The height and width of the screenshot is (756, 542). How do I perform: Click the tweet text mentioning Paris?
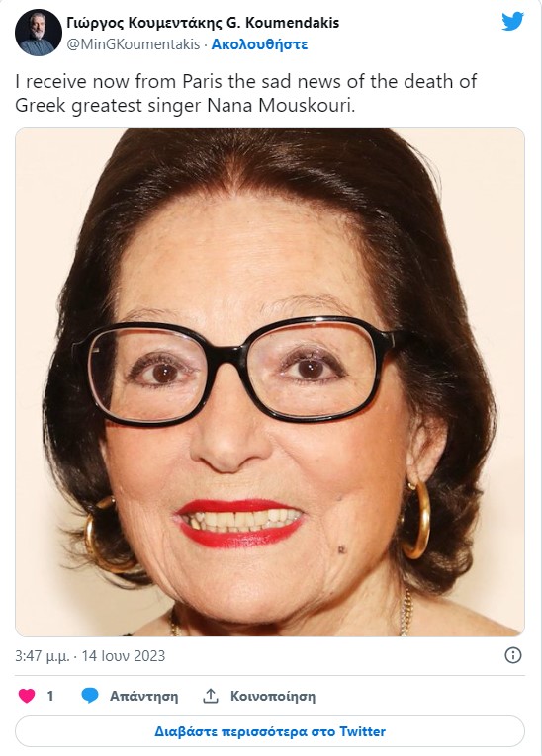245,93
